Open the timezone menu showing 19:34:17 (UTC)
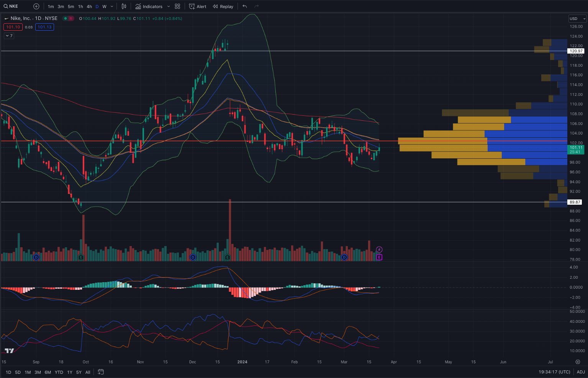 click(x=554, y=372)
